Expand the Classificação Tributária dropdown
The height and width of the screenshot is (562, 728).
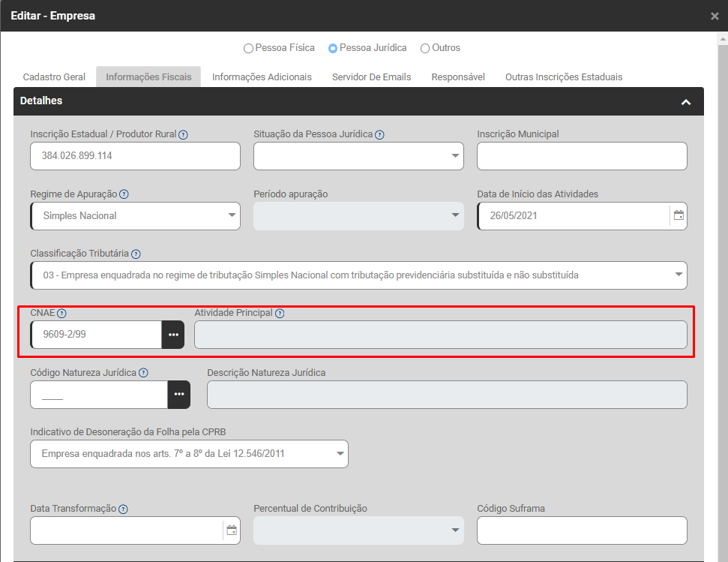click(358, 275)
